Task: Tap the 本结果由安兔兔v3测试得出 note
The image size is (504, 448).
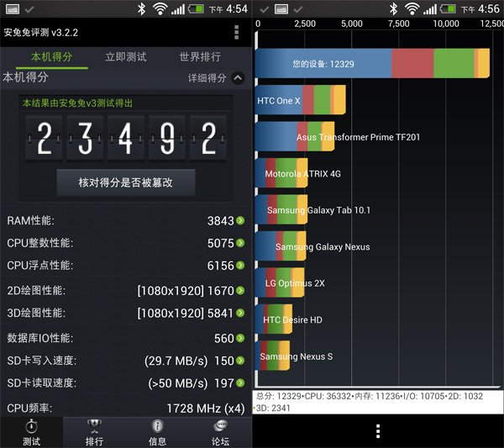Action: coord(77,103)
